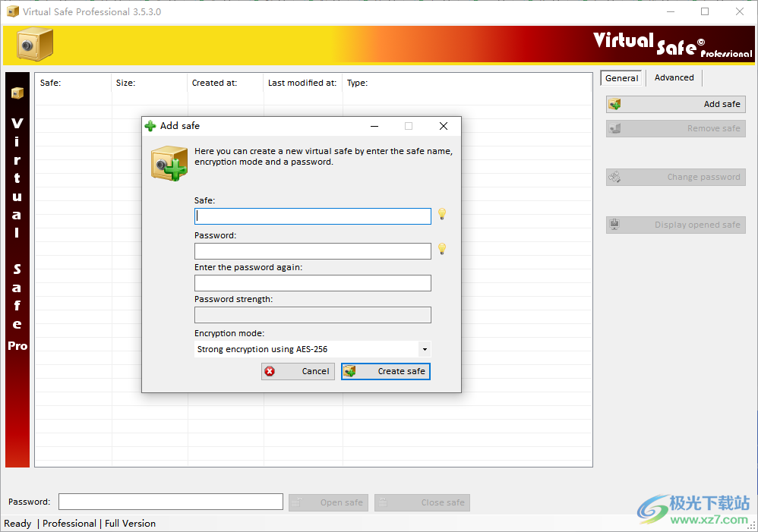Viewport: 758px width, 532px height.
Task: Click the golden safe logo in yellow banner
Action: click(35, 45)
